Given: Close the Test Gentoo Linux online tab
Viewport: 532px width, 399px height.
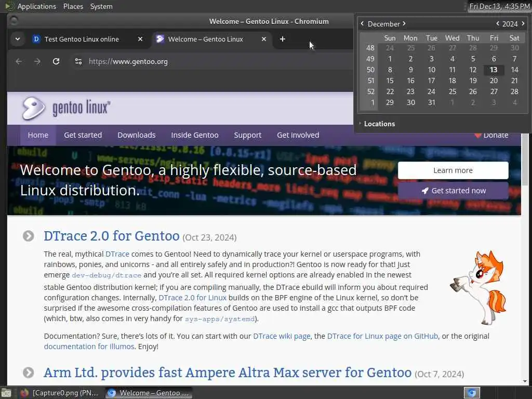Looking at the screenshot, I should (140, 39).
